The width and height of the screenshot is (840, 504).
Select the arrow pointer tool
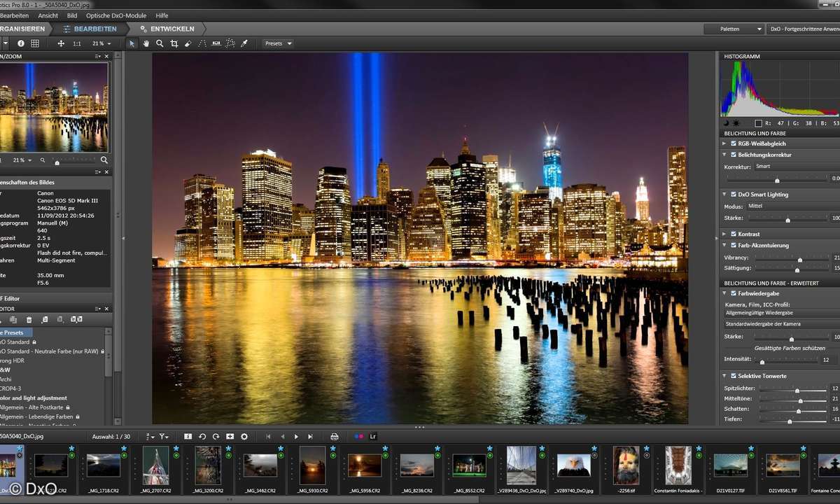tap(132, 43)
